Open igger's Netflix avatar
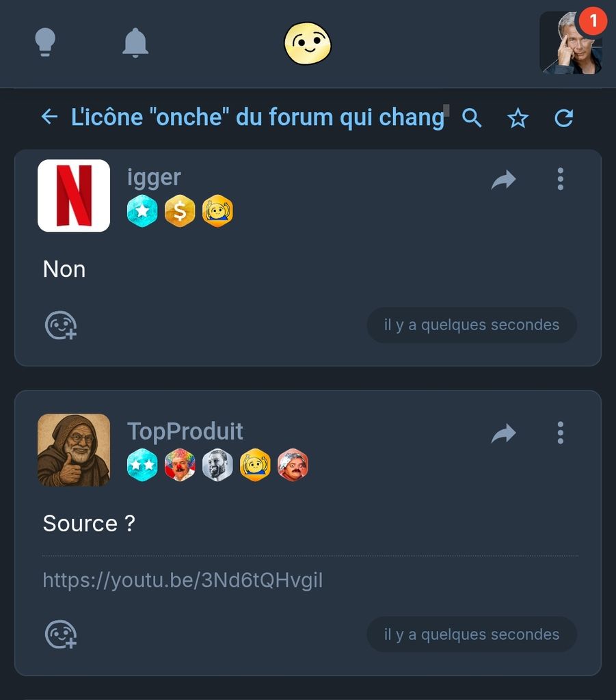This screenshot has width=616, height=700. [74, 196]
